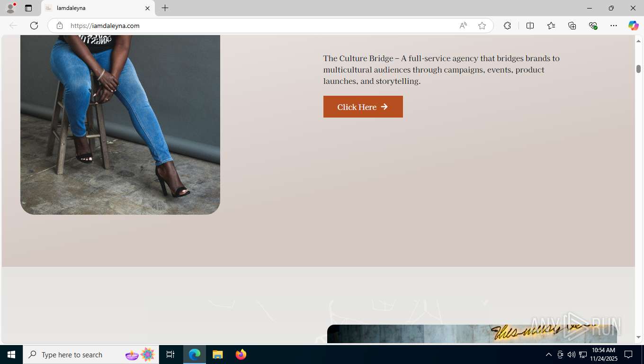Click the woman on stool photo
The width and height of the screenshot is (644, 364).
coord(120,125)
